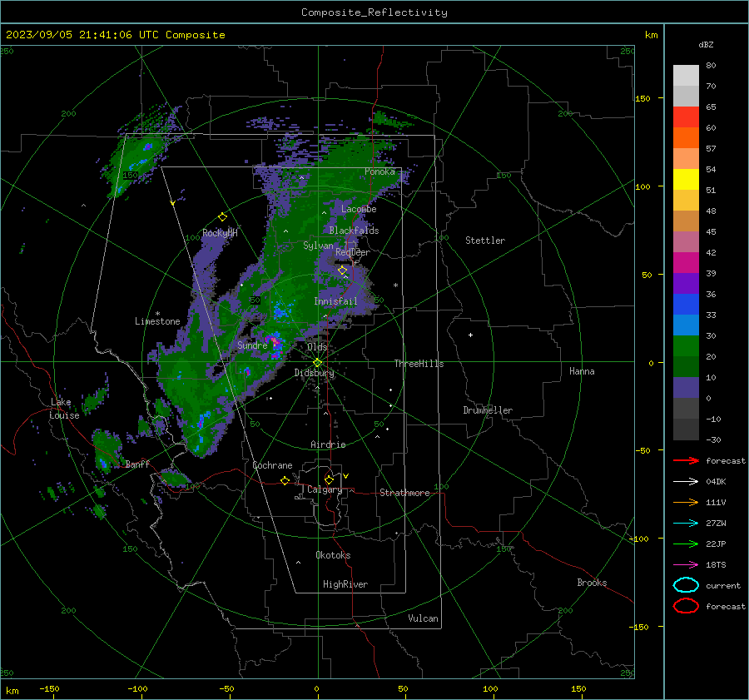Click the Brooks city label
The width and height of the screenshot is (749, 700).
pos(592,583)
